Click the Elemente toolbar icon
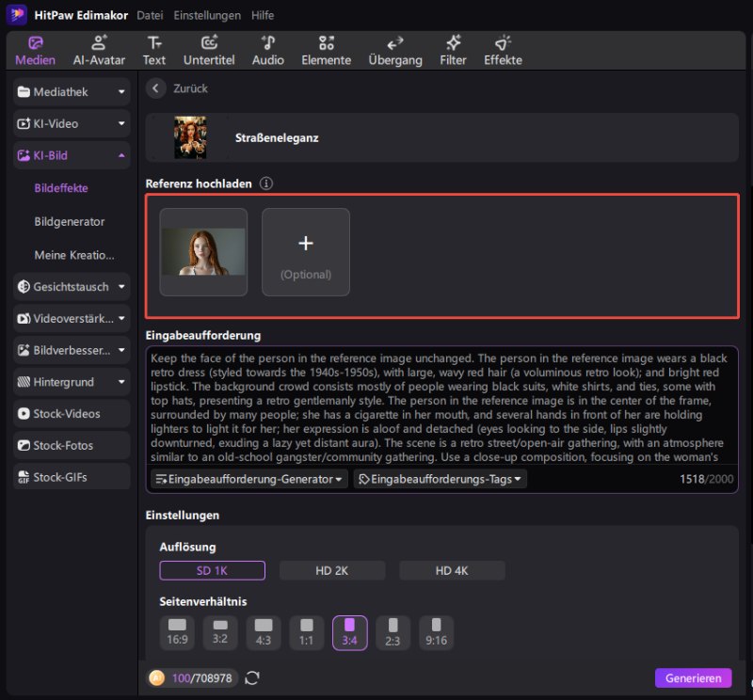 326,50
